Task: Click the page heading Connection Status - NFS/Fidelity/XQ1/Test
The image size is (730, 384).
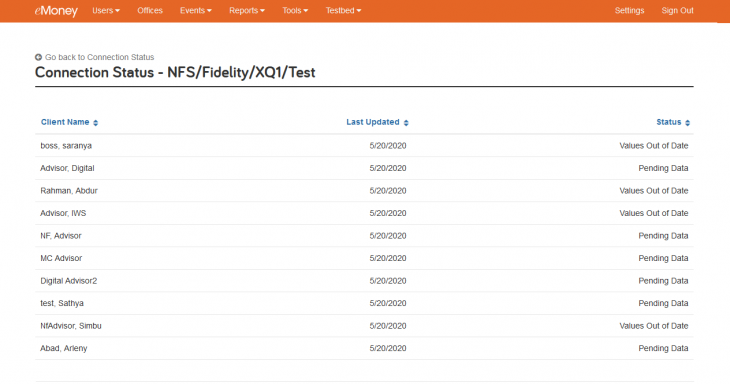Action: coord(175,73)
